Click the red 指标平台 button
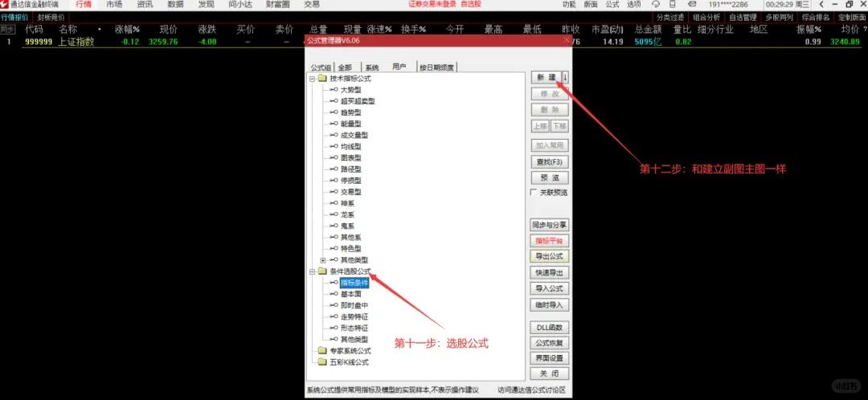 tap(550, 241)
